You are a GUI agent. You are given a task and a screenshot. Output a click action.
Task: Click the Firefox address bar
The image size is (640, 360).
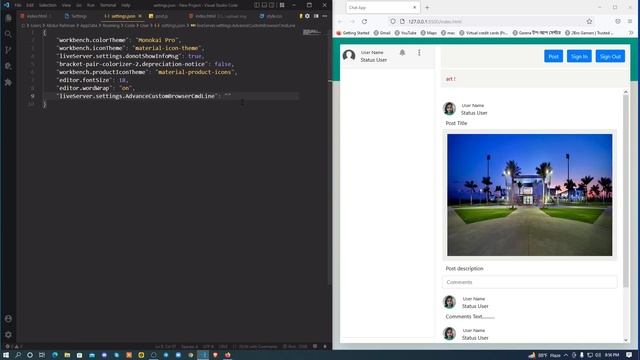(490, 21)
